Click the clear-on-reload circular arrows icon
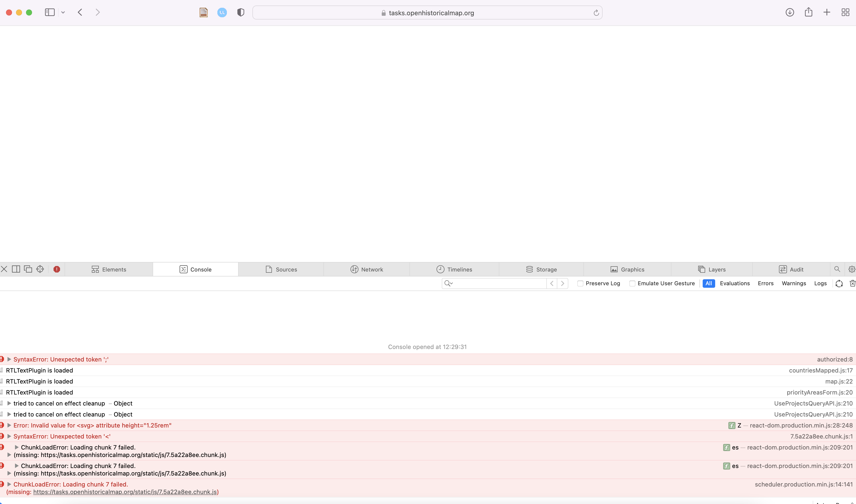856x504 pixels. (839, 283)
